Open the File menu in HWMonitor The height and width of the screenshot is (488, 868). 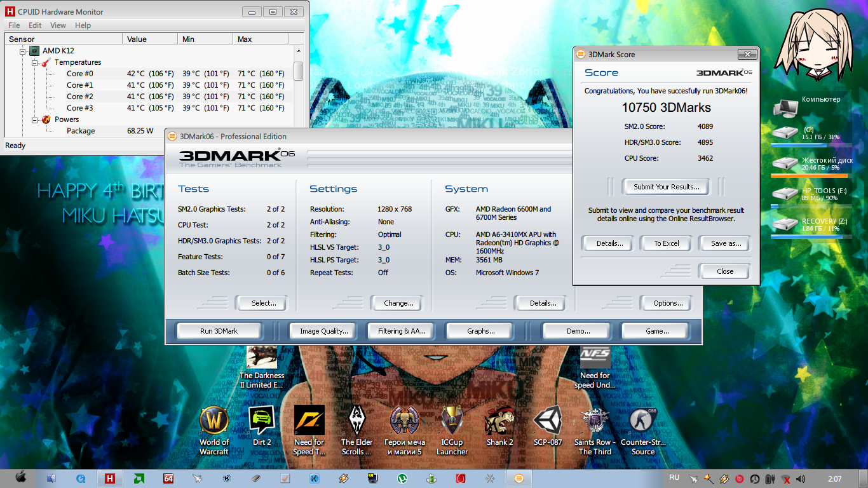14,25
